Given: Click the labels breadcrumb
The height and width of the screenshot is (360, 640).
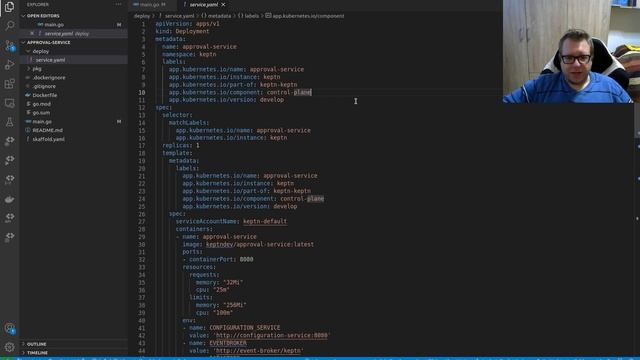Looking at the screenshot, I should 252,16.
